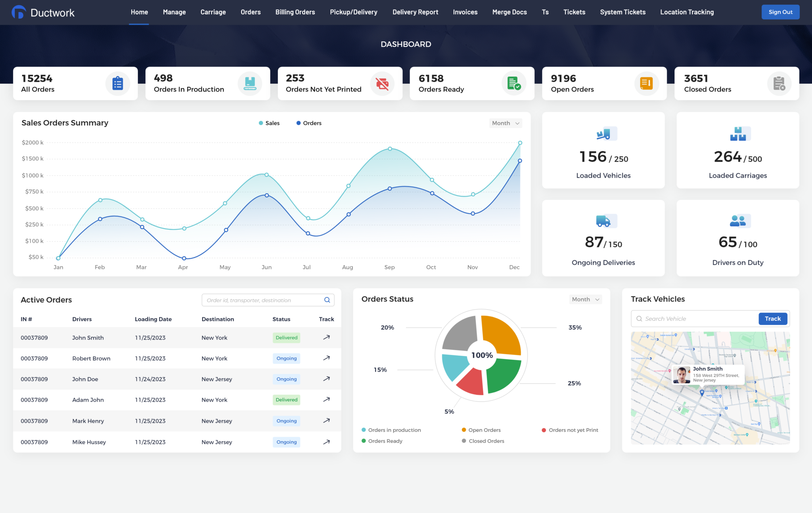Click John Smith's photo on the map
812x513 pixels.
[682, 375]
